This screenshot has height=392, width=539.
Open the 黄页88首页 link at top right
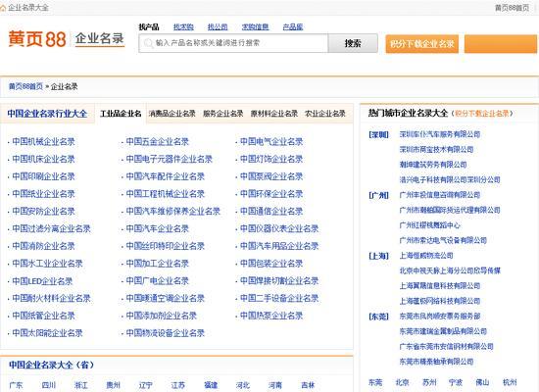coord(513,8)
